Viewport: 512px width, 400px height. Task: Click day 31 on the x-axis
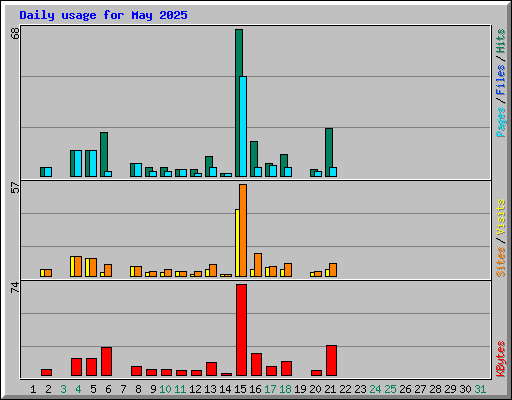click(480, 389)
